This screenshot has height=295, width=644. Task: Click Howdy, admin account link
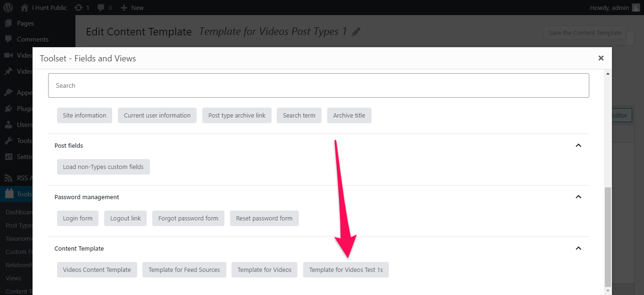[615, 8]
